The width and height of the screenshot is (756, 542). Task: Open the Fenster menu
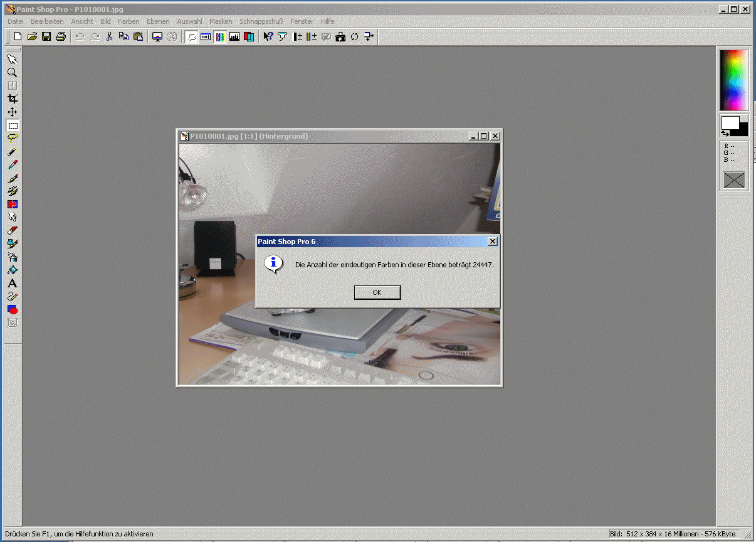302,21
